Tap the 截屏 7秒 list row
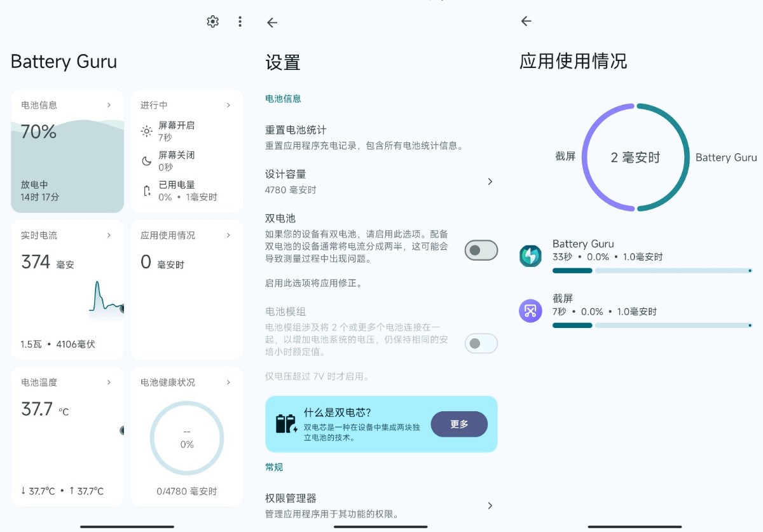 click(636, 312)
